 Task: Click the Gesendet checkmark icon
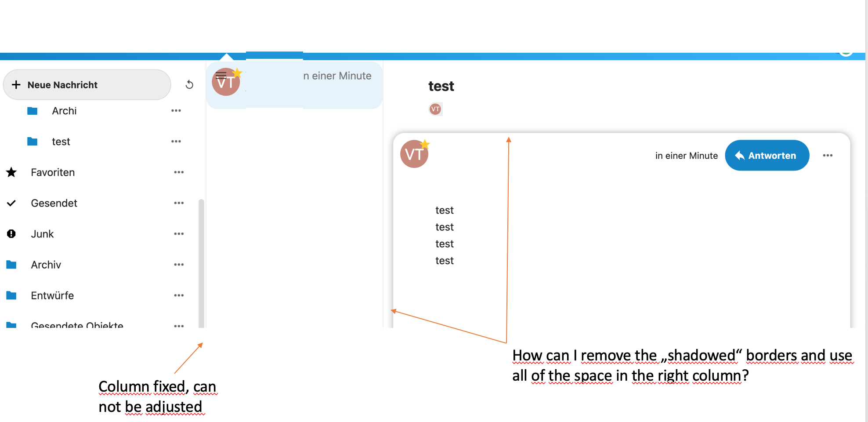11,203
